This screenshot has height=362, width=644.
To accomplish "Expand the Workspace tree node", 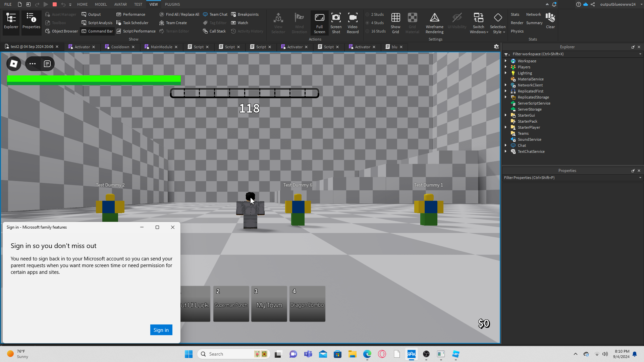I will point(505,61).
